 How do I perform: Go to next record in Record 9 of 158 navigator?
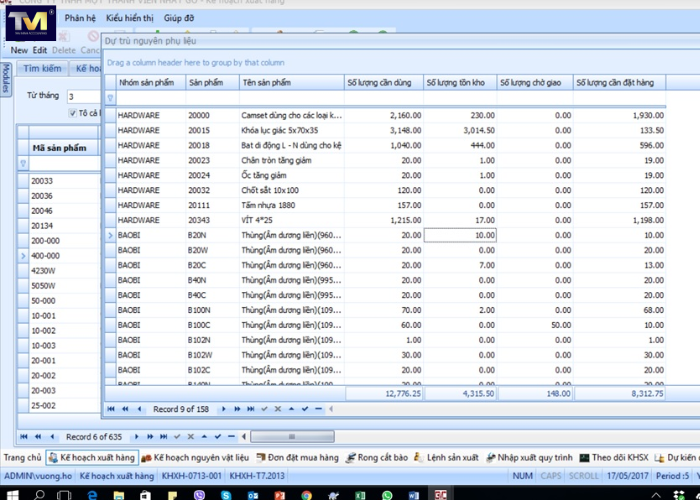click(x=224, y=409)
